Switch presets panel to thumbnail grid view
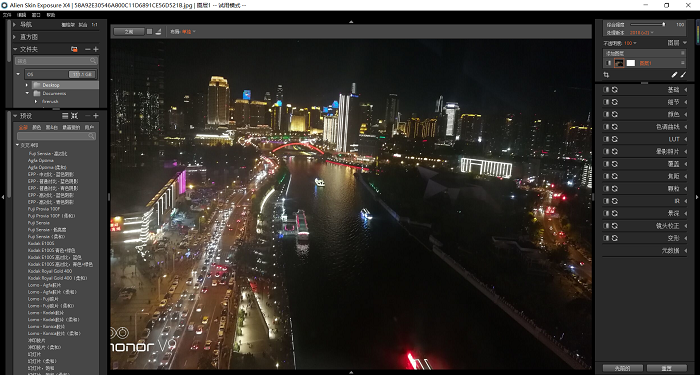 coord(75,116)
